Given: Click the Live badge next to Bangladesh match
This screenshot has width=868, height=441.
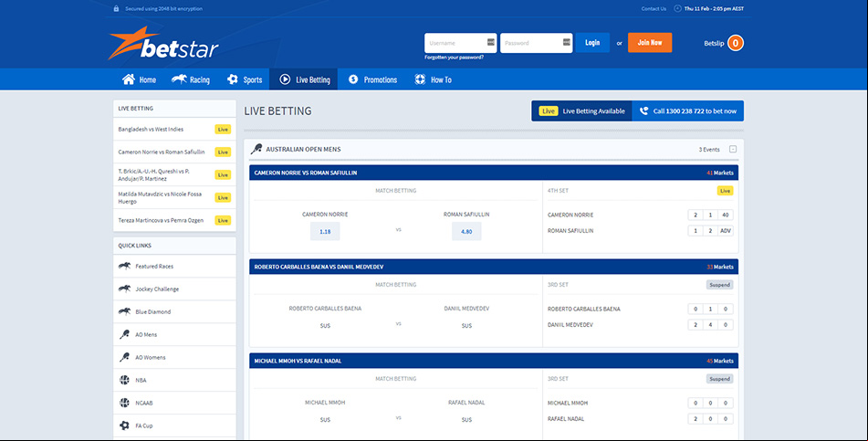Looking at the screenshot, I should 223,129.
